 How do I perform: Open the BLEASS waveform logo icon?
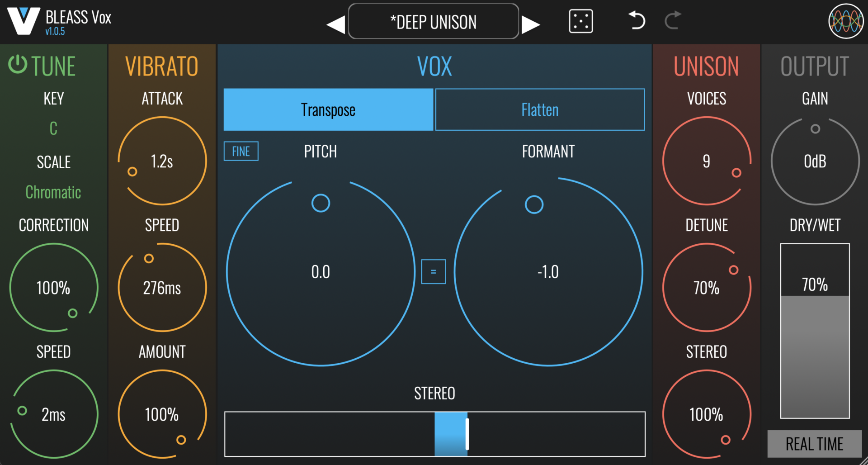coord(845,21)
